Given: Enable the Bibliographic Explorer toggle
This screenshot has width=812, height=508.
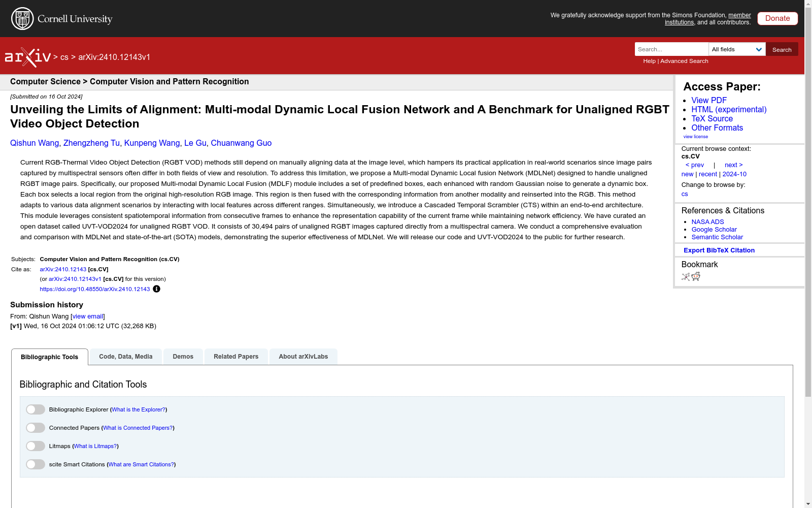Looking at the screenshot, I should pyautogui.click(x=36, y=409).
